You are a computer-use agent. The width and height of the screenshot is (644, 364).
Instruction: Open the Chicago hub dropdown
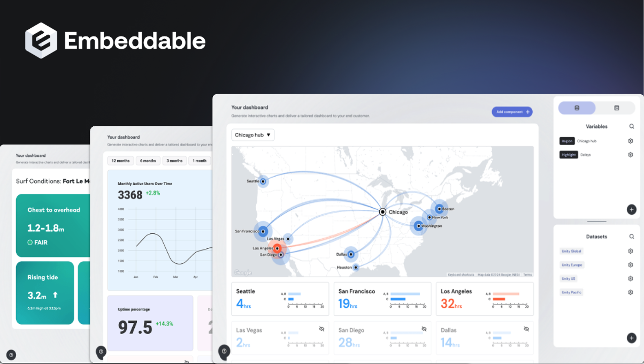pos(253,135)
